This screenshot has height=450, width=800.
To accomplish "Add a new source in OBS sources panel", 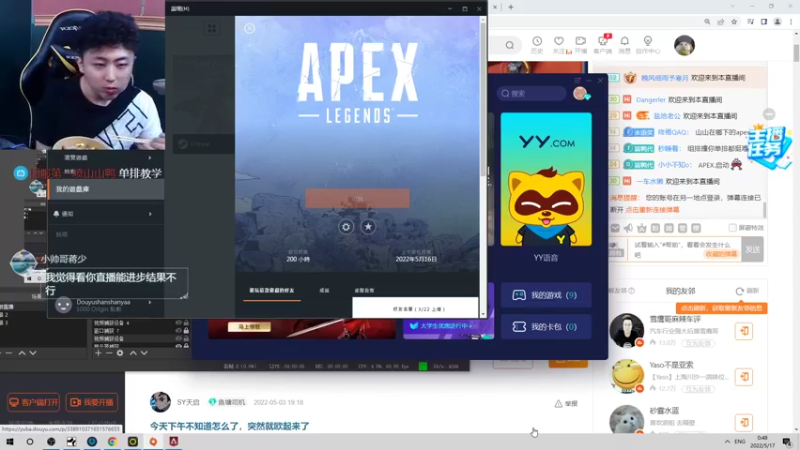I will click(x=98, y=353).
